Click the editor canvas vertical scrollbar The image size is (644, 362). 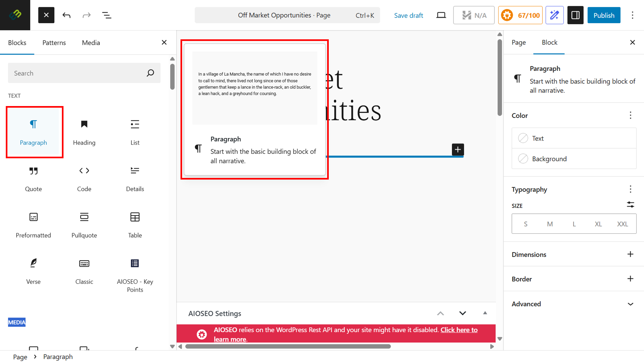point(500,77)
